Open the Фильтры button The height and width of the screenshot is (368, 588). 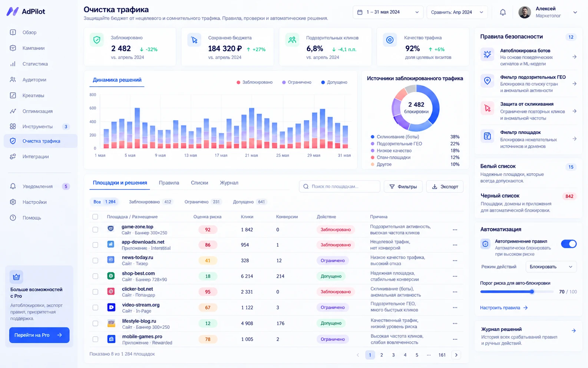coord(403,187)
